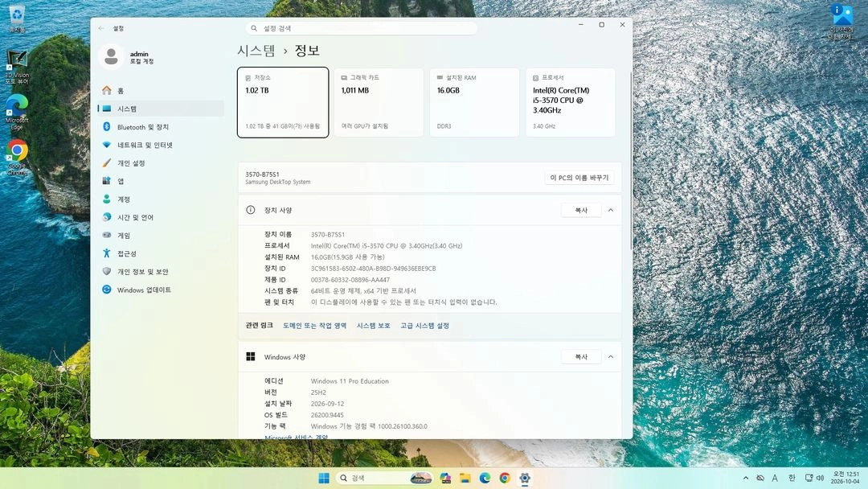The width and height of the screenshot is (868, 489).
Task: Click the OS 빌드 value 26200.9445
Action: tap(327, 415)
